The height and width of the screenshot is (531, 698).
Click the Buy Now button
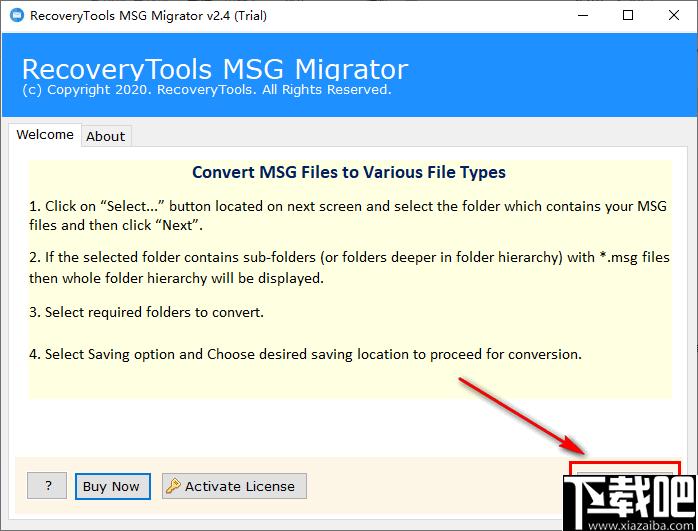113,486
